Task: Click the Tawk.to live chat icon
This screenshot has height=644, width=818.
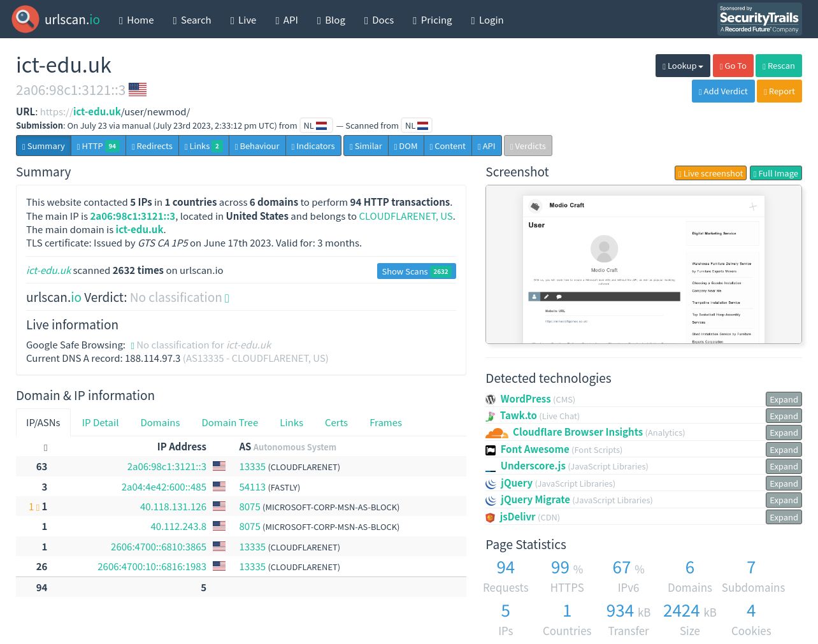Action: (491, 416)
